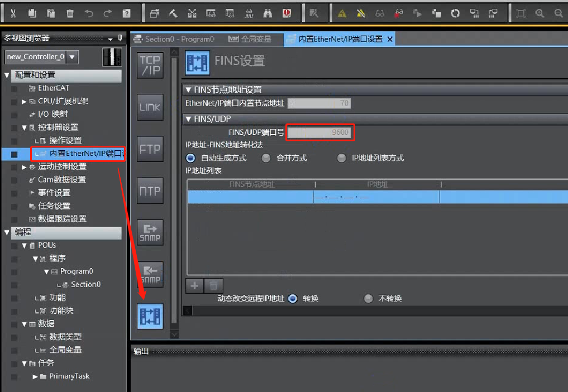Expand the 运动控制设置 node
568x392 pixels.
coord(24,167)
